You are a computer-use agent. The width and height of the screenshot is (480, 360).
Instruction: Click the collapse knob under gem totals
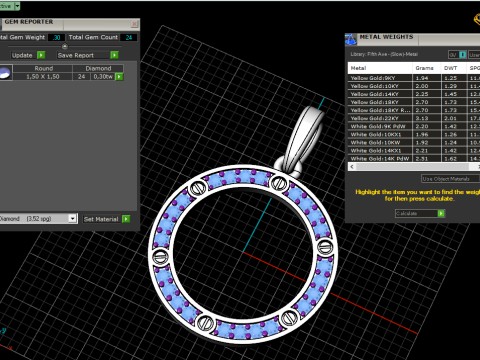coord(65,46)
